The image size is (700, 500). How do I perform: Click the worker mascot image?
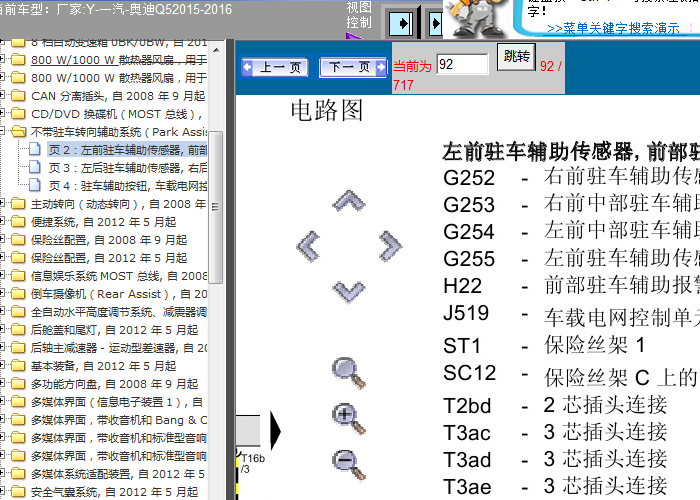477,18
